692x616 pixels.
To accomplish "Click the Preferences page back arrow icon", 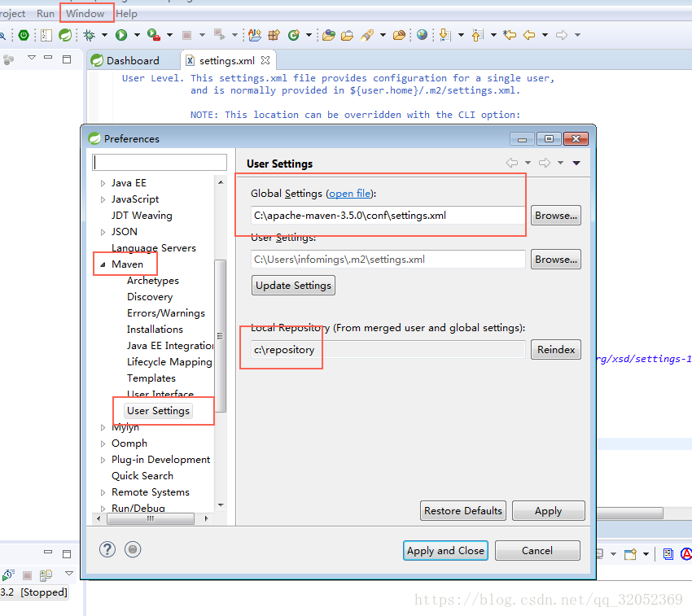I will (511, 163).
